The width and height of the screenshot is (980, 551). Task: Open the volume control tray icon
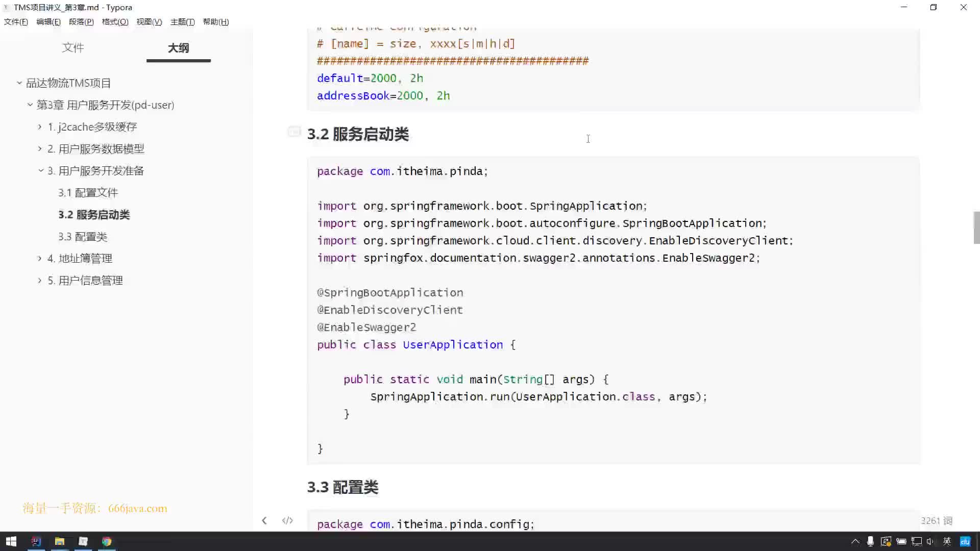pyautogui.click(x=930, y=541)
